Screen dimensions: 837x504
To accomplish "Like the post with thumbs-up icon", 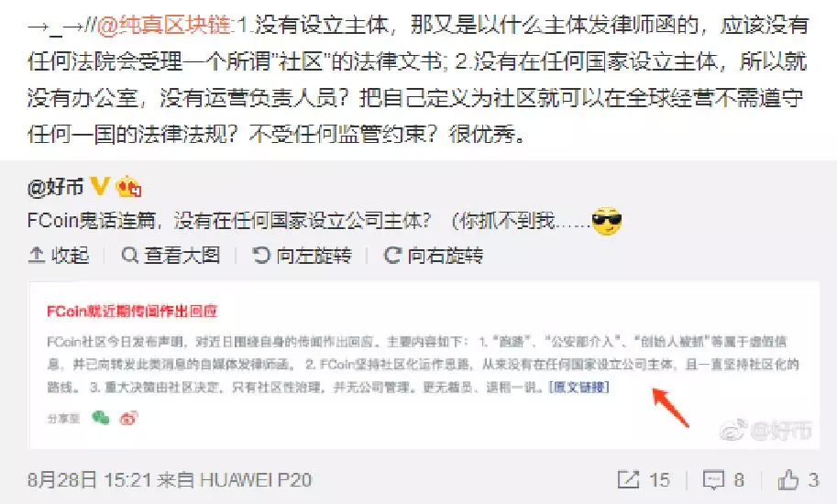I will (787, 479).
